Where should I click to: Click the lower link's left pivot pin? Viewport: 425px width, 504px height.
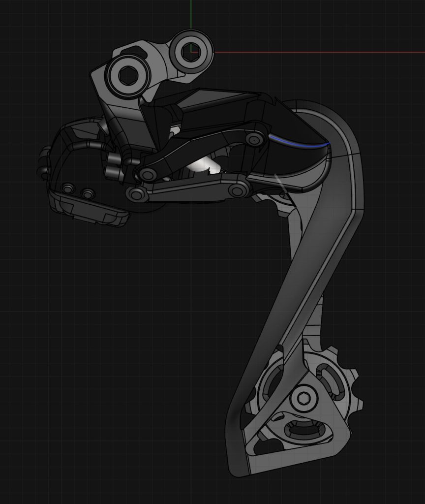point(136,194)
